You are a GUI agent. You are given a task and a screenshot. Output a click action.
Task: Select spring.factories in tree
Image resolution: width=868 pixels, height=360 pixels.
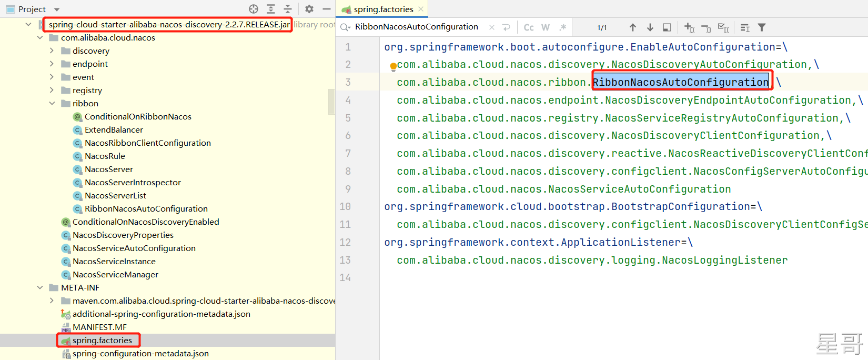pos(102,340)
